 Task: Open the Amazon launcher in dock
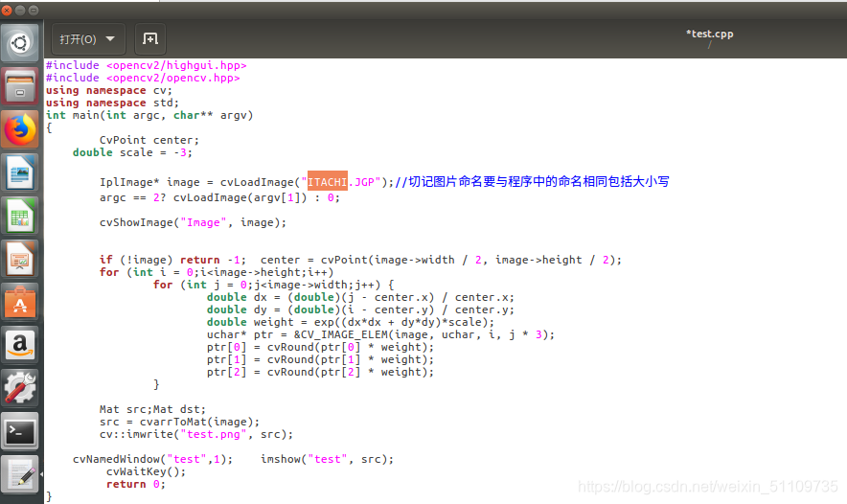[20, 345]
